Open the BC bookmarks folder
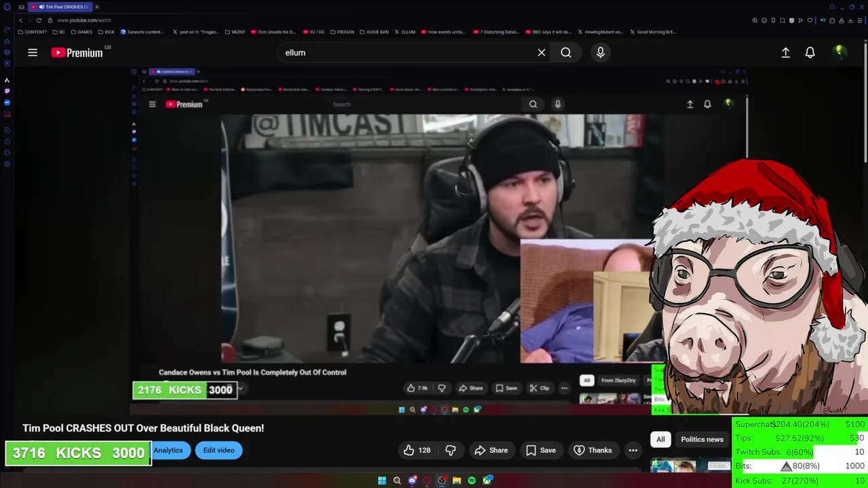Image resolution: width=868 pixels, height=488 pixels. click(59, 32)
